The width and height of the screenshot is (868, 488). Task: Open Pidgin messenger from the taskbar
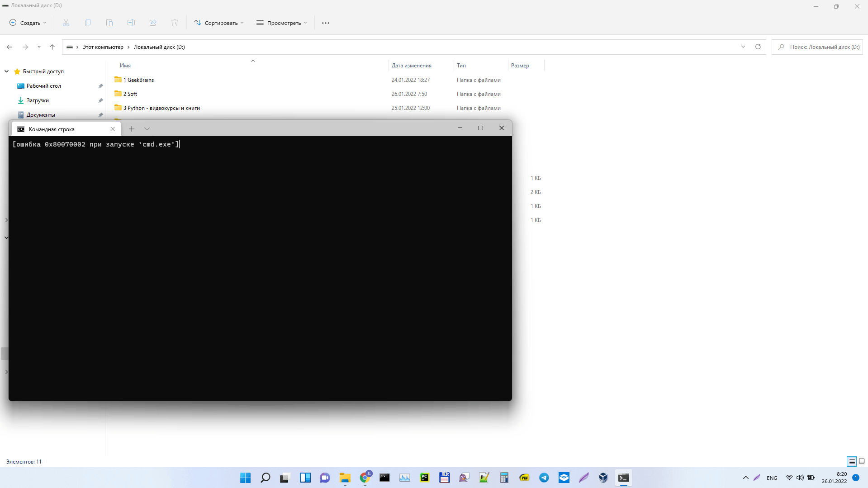pyautogui.click(x=465, y=478)
